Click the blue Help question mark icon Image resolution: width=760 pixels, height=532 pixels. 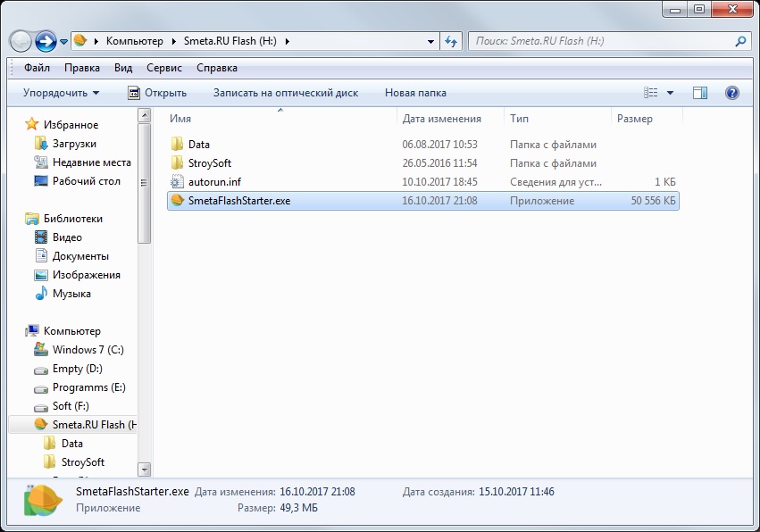732,93
